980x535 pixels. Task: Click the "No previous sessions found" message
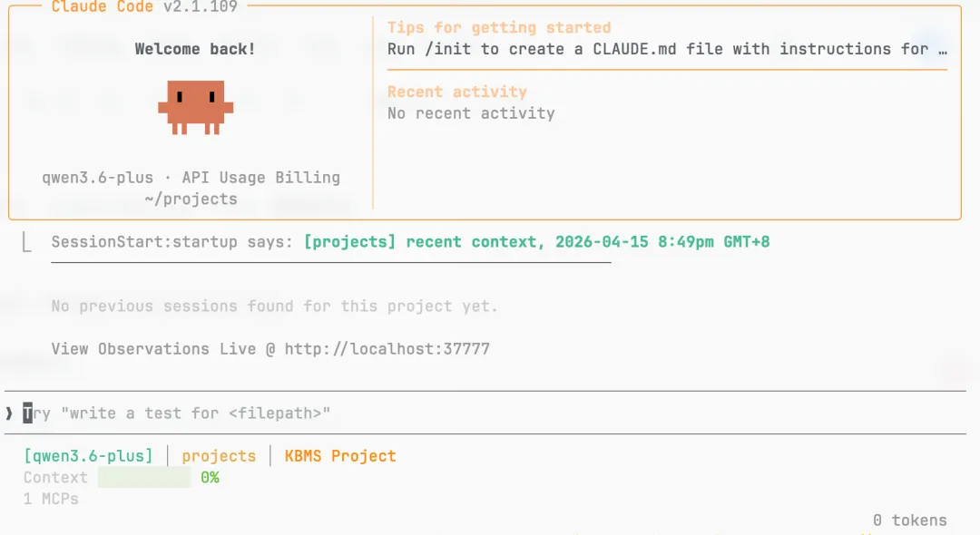click(x=274, y=306)
